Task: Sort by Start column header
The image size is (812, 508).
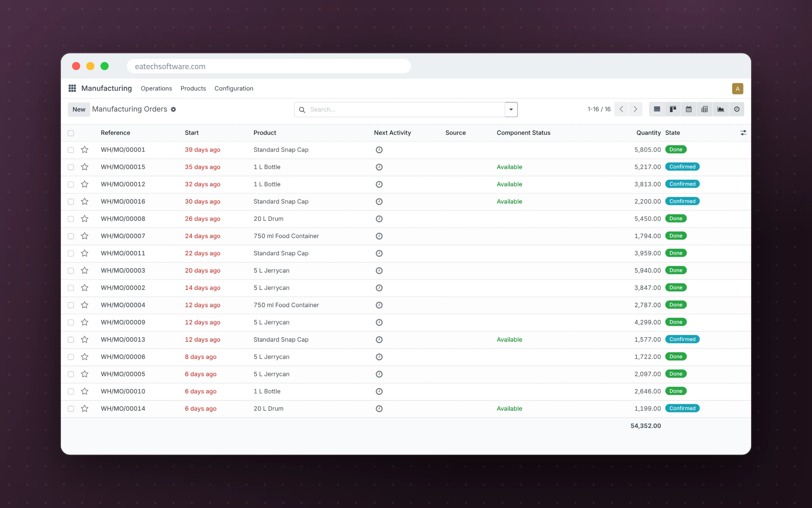Action: tap(191, 133)
